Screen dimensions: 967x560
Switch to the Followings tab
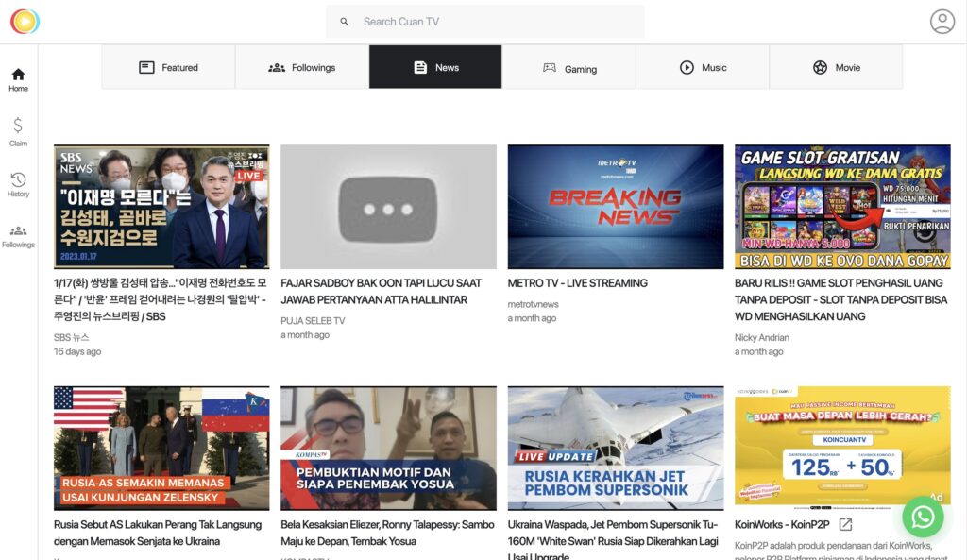click(x=301, y=67)
